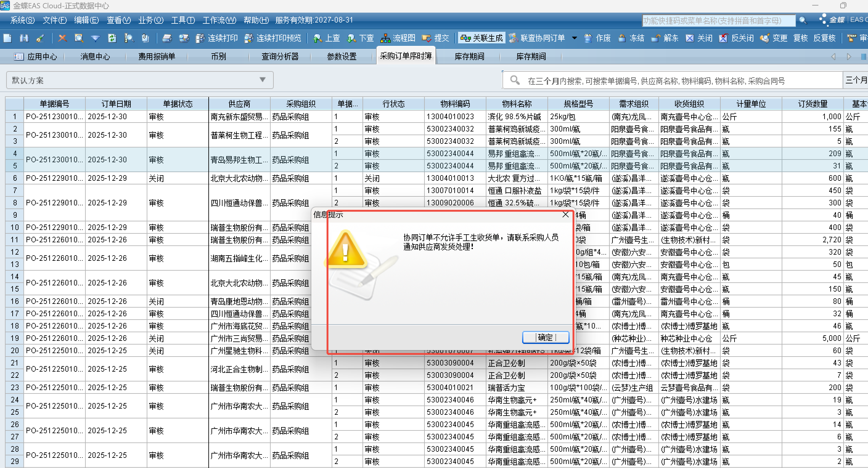Click the printer icon in toolbar
868x468 pixels.
[x=167, y=38]
